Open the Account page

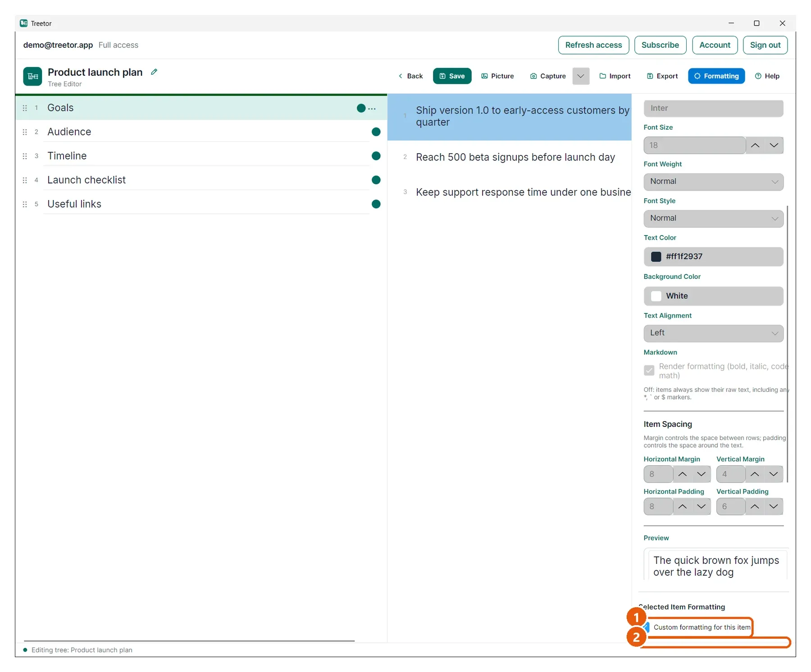coord(715,45)
